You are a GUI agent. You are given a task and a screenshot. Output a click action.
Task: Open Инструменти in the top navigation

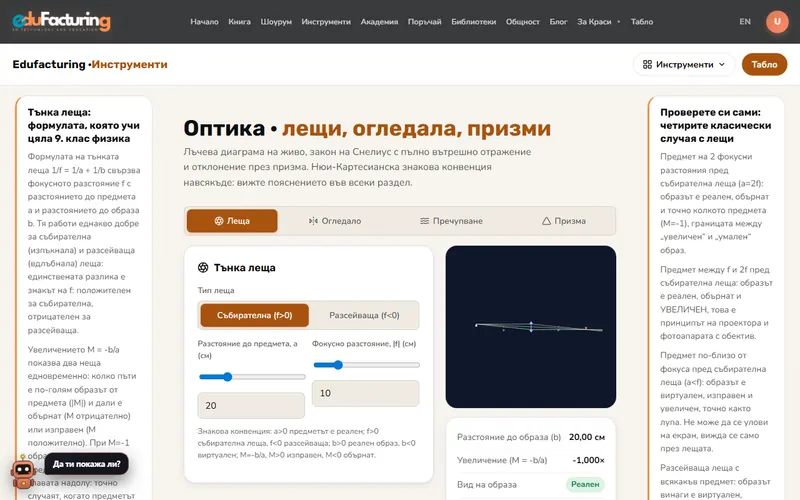[x=326, y=21]
